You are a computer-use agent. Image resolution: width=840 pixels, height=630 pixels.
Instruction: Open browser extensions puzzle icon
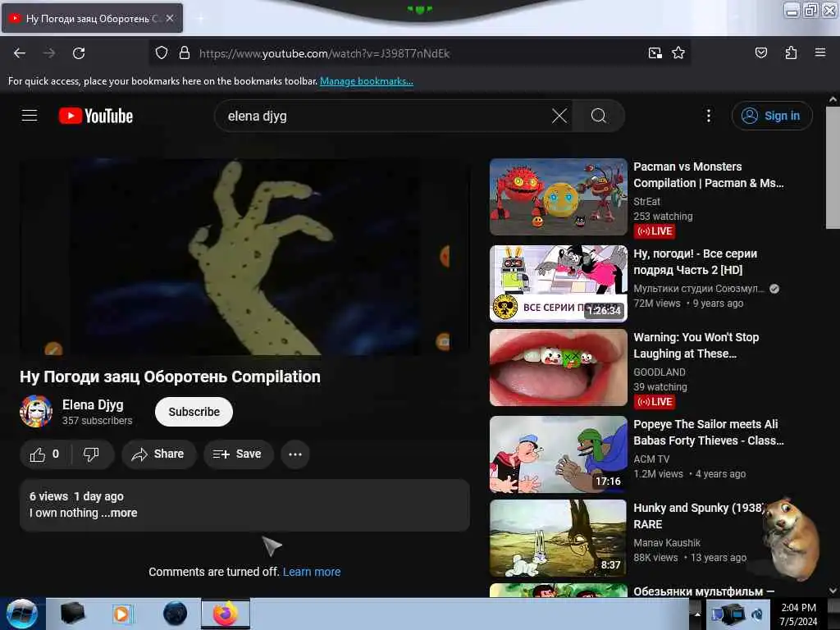791,52
